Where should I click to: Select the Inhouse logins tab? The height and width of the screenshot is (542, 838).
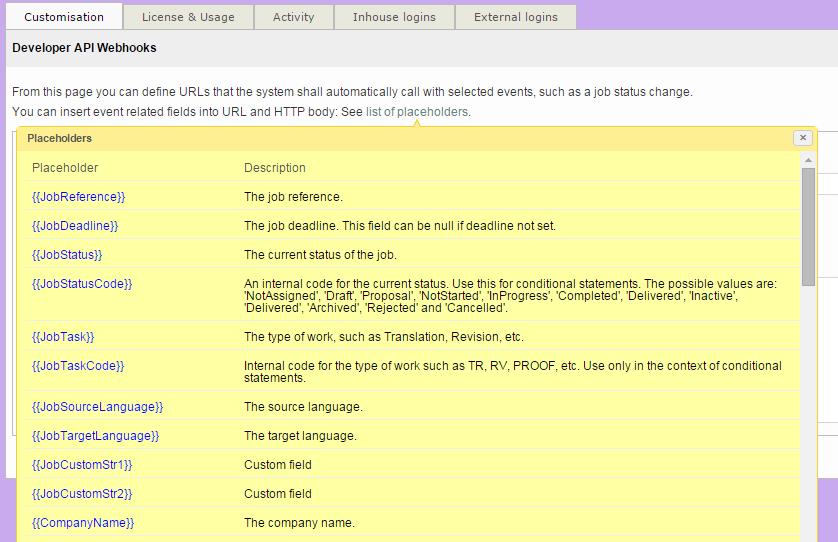point(394,17)
